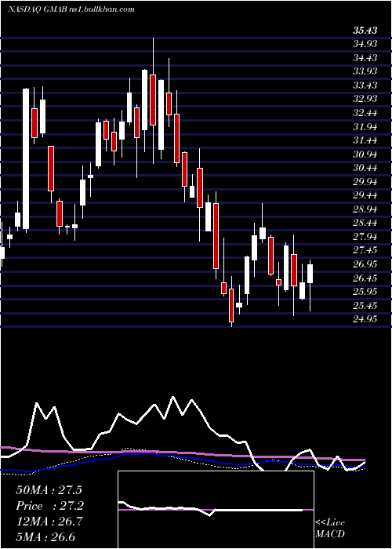Click the 29.44 price axis label
This screenshot has height=549, width=392.
pos(365,196)
